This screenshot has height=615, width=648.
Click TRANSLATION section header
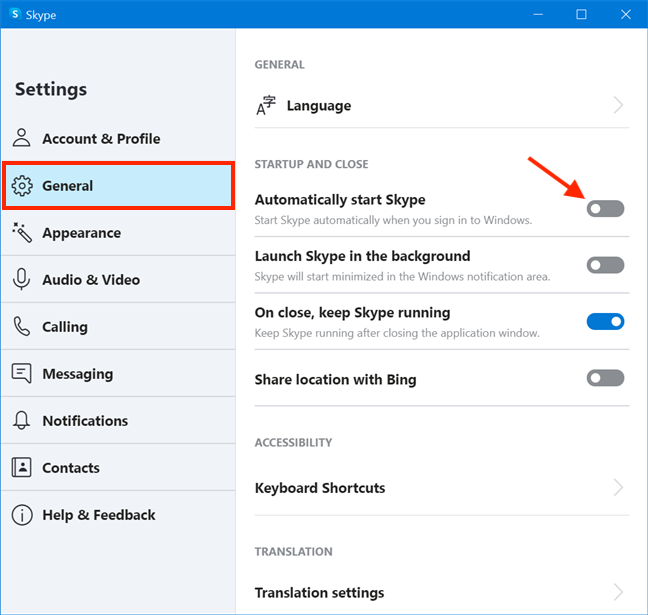[x=293, y=552]
